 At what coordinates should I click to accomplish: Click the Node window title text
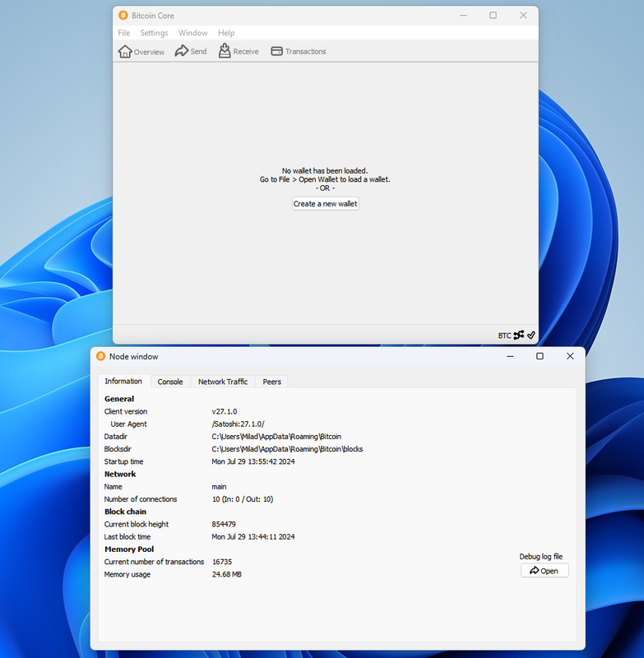133,357
